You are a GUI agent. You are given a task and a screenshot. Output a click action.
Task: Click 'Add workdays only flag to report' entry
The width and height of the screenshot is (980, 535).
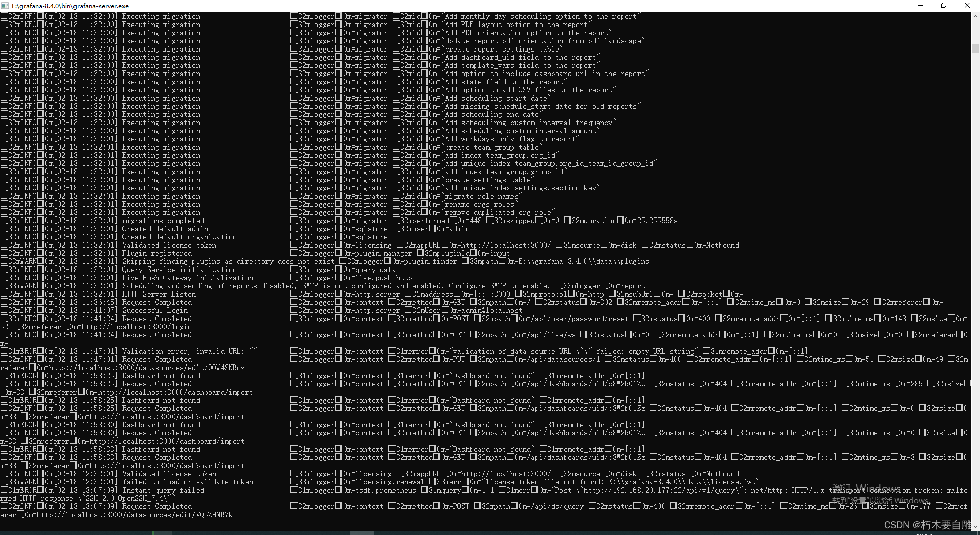[x=510, y=139]
